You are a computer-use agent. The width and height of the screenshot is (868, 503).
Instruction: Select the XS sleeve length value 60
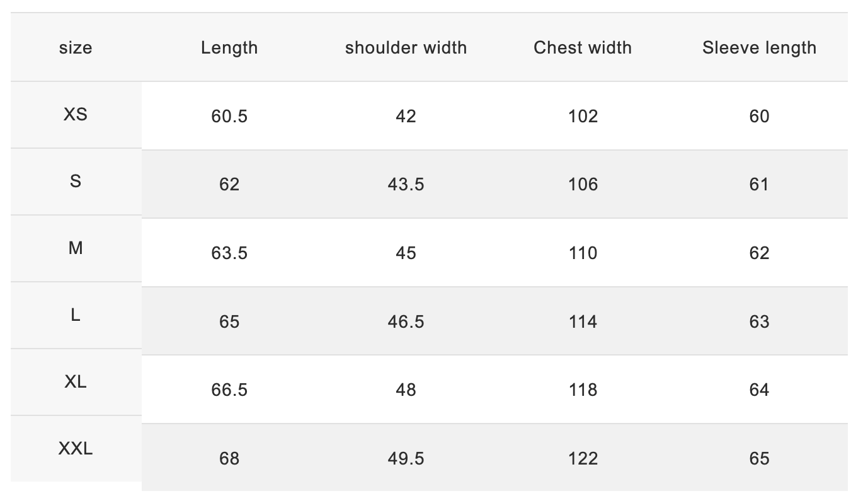click(759, 117)
